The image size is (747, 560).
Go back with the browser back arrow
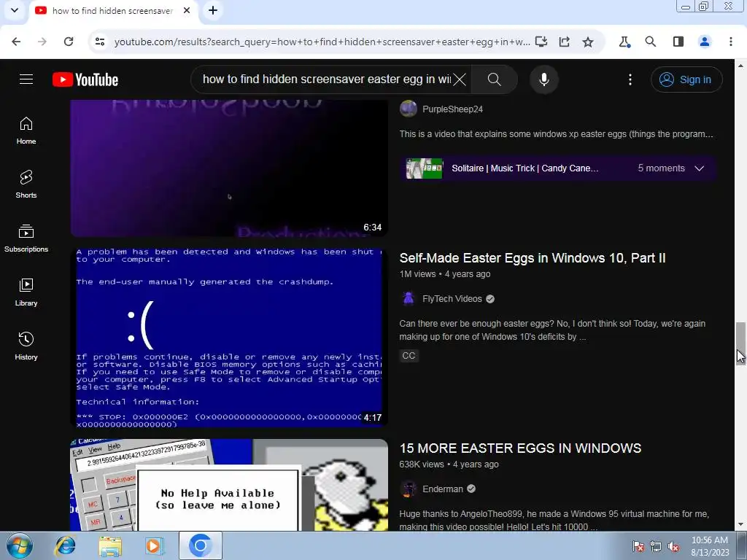(16, 42)
